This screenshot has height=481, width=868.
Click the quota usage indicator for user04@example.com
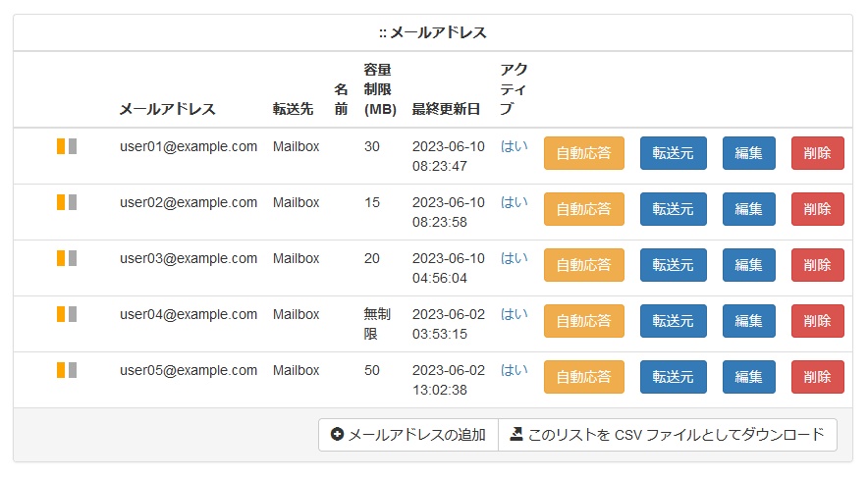pyautogui.click(x=67, y=314)
